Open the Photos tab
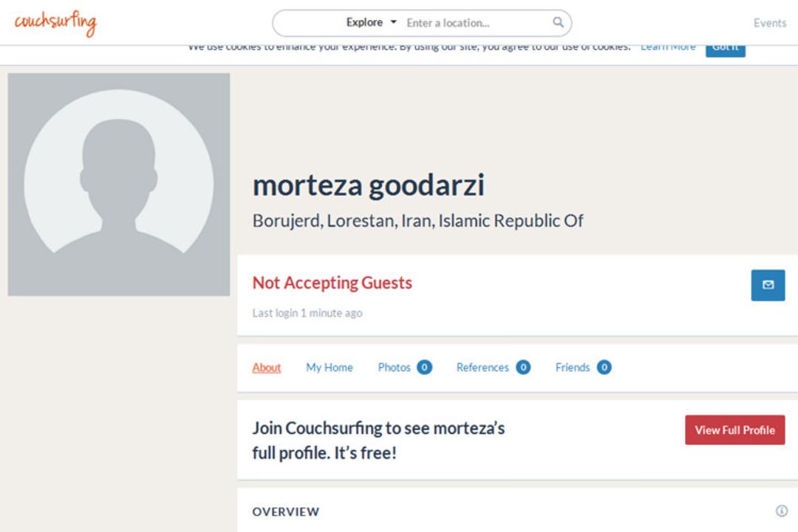Screen dimensions: 798x532 (x=395, y=367)
